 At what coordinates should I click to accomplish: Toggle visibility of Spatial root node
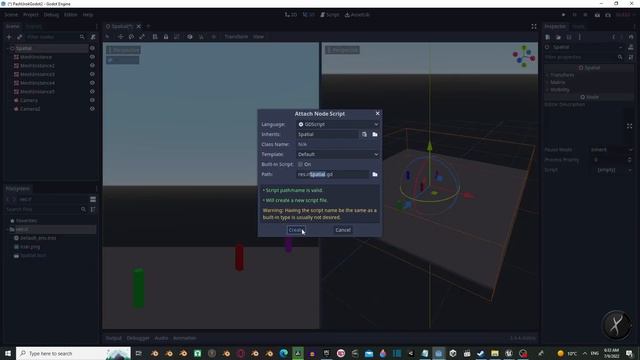click(92, 48)
